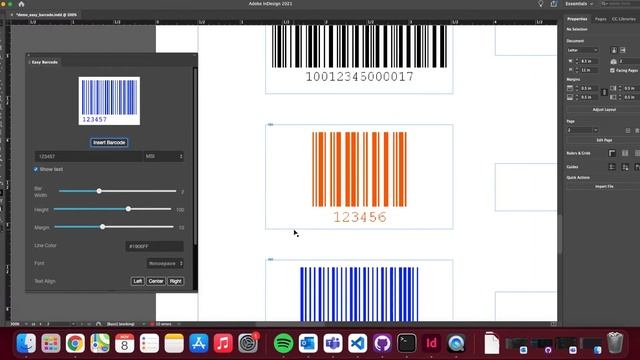
Task: Edit the document width field
Action: 589,61
